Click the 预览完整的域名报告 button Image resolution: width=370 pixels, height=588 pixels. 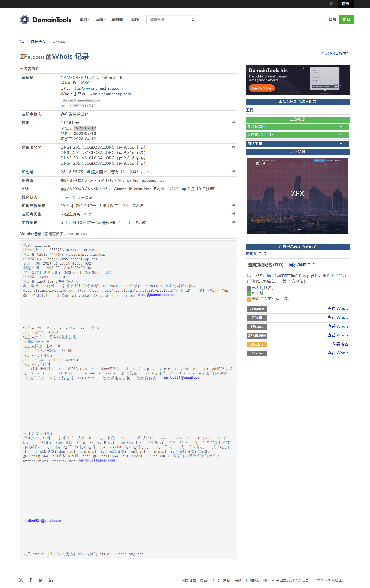coord(298,102)
